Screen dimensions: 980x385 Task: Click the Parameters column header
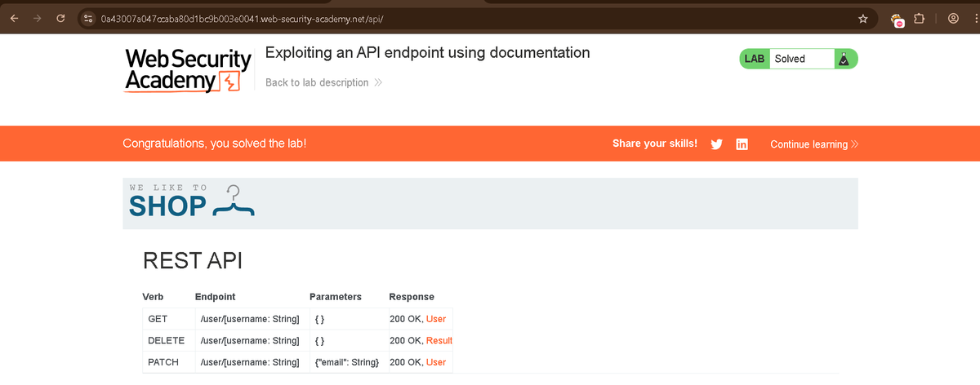tap(336, 297)
